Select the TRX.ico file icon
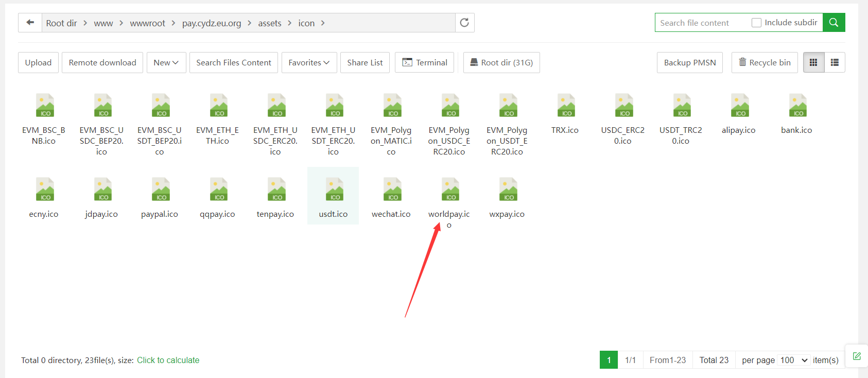The height and width of the screenshot is (378, 868). (565, 106)
